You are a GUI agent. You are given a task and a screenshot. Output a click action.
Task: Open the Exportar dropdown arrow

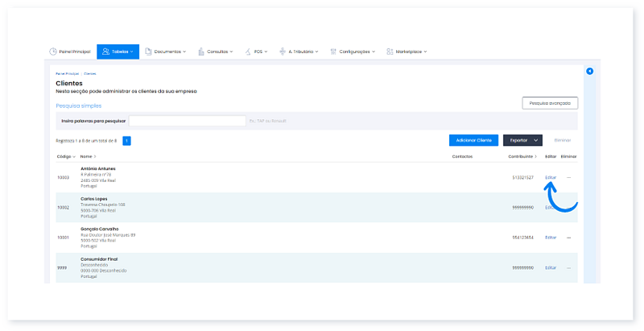click(536, 140)
